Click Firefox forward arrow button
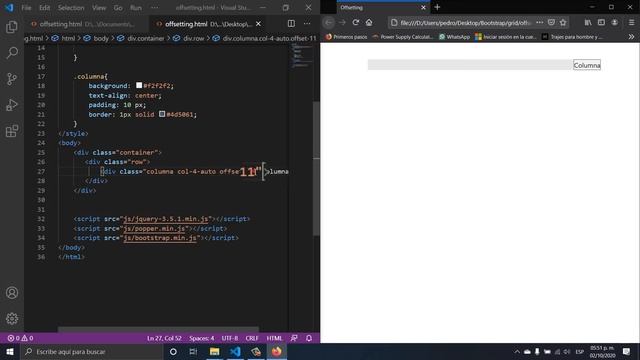Image resolution: width=640 pixels, height=360 pixels. (342, 22)
